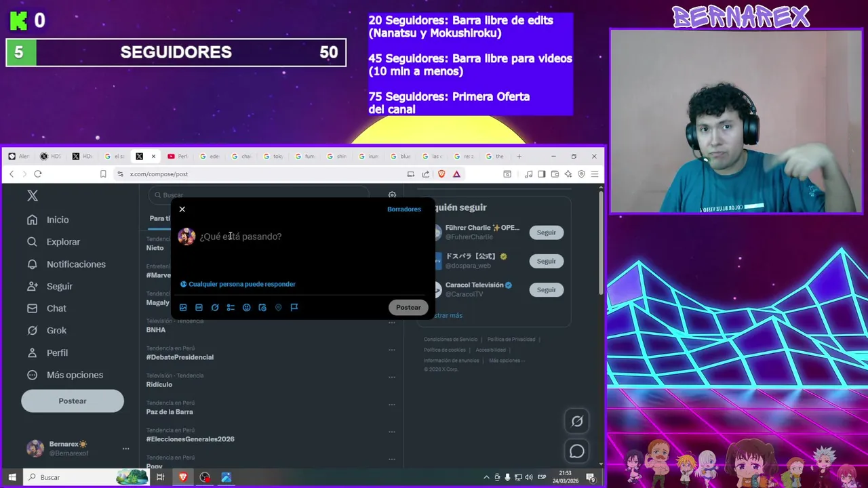This screenshot has width=868, height=488.
Task: Follow Führer Charlie with Seguir button
Action: point(546,232)
